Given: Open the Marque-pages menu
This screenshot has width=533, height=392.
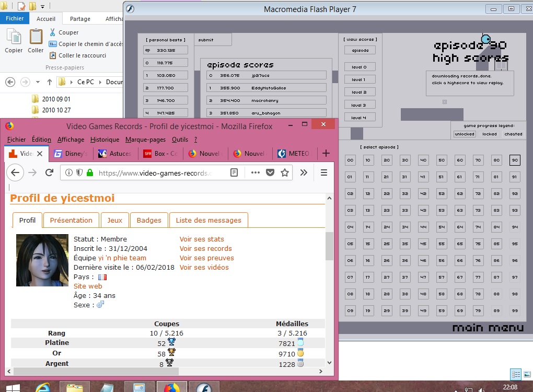Looking at the screenshot, I should (x=145, y=140).
